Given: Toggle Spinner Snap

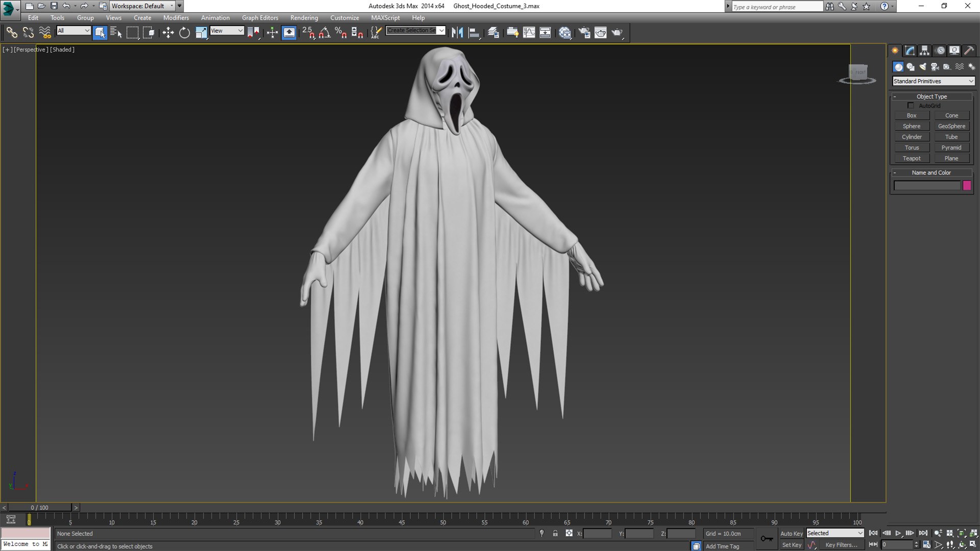Looking at the screenshot, I should click(x=357, y=33).
